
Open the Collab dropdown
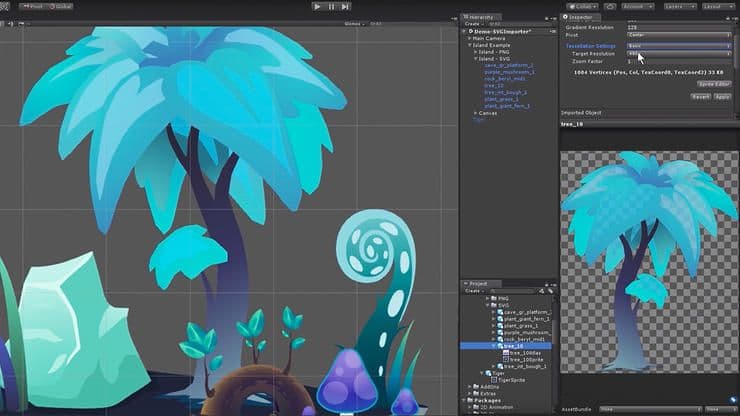[x=582, y=7]
